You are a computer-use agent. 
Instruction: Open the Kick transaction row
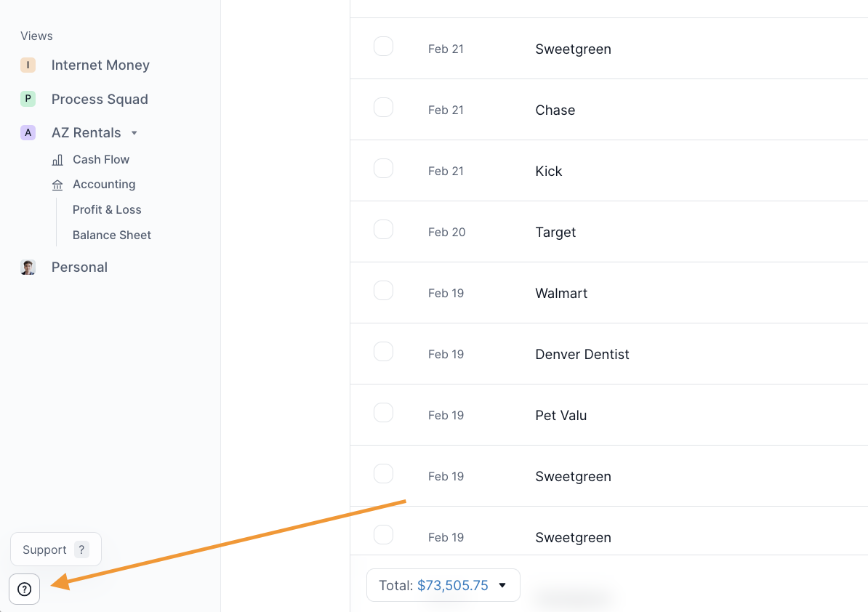point(549,172)
